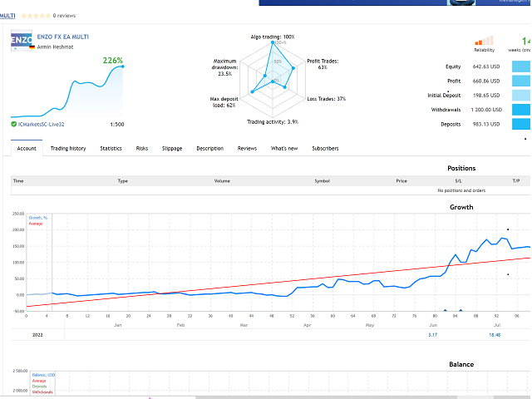The image size is (532, 399).
Task: Click the 1:500 leverage text
Action: (x=117, y=125)
